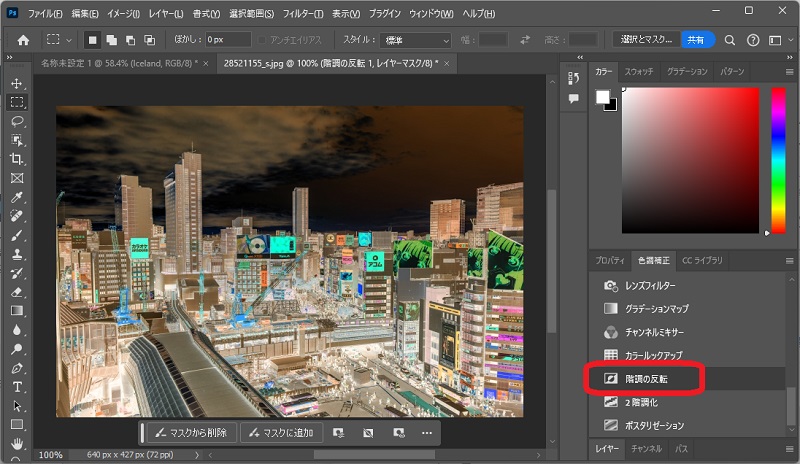Open the カラー panel menu
Image resolution: width=800 pixels, height=464 pixels.
[x=789, y=72]
